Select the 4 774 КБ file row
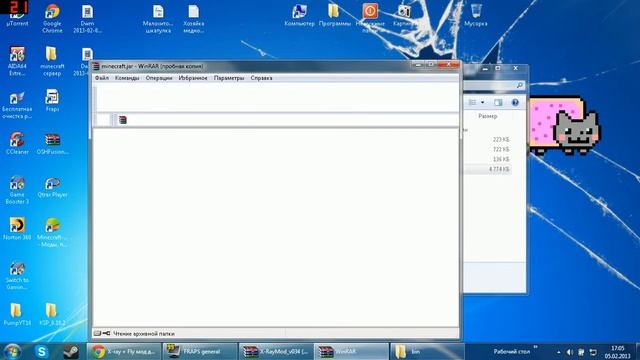This screenshot has width=640, height=360. [x=487, y=169]
